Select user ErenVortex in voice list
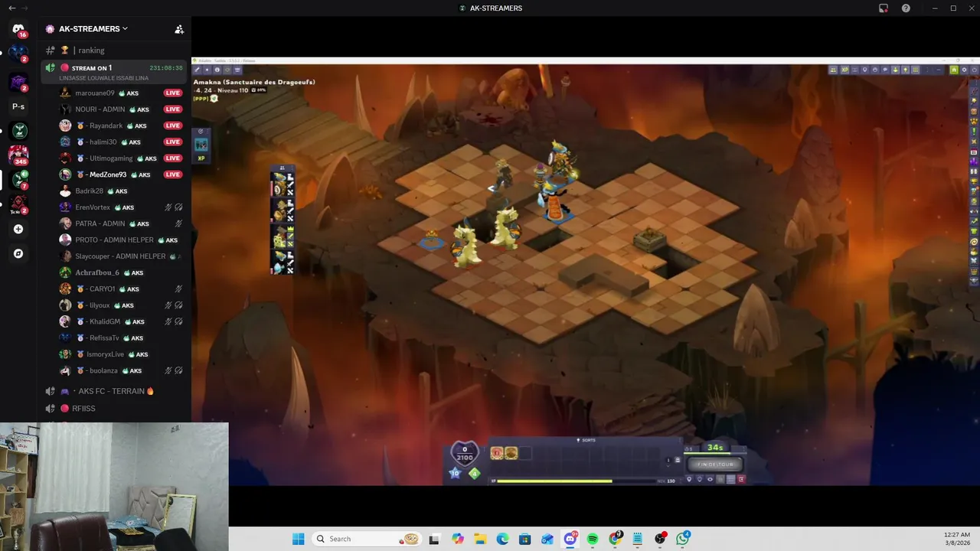Screen dimensions: 980x551 [122, 207]
